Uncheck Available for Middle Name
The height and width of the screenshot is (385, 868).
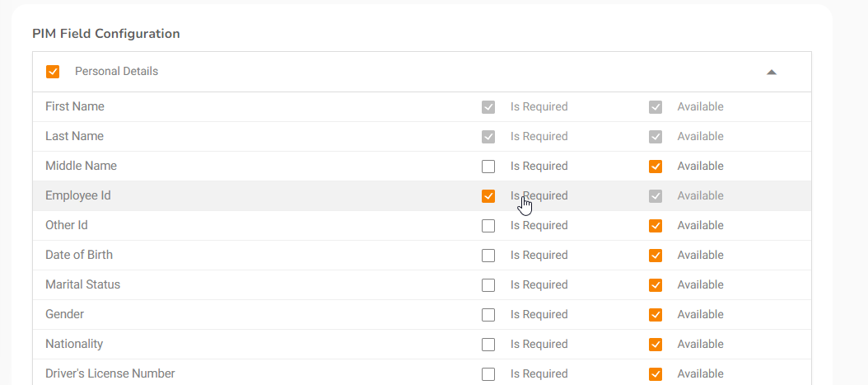(x=656, y=167)
